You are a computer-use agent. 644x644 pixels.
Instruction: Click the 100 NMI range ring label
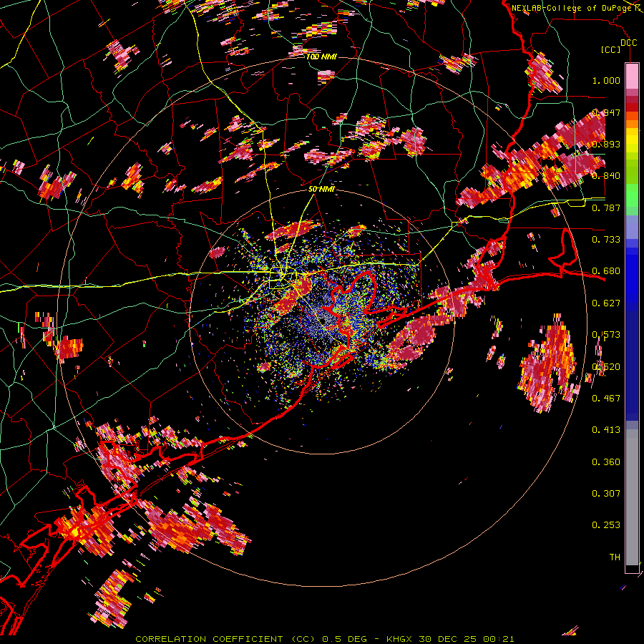(x=321, y=57)
